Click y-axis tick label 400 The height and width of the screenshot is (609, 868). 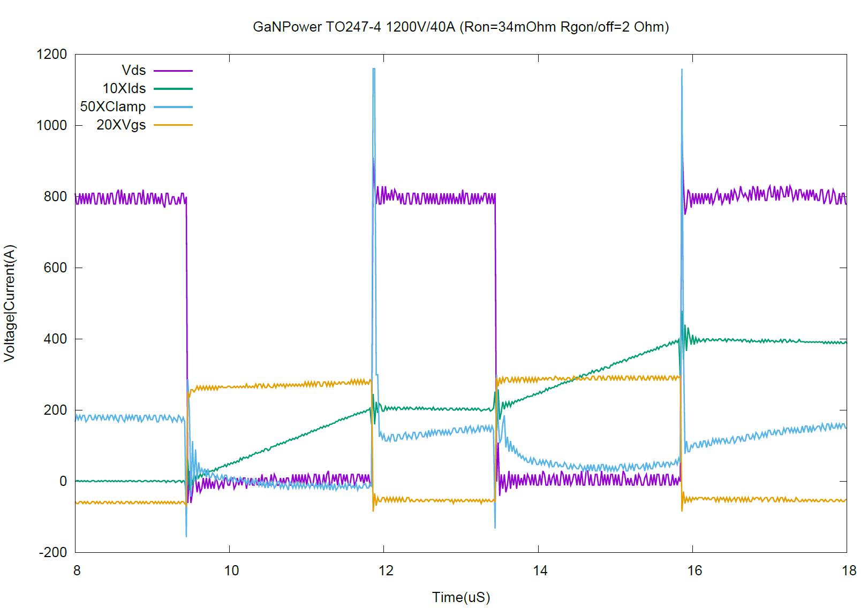(56, 339)
